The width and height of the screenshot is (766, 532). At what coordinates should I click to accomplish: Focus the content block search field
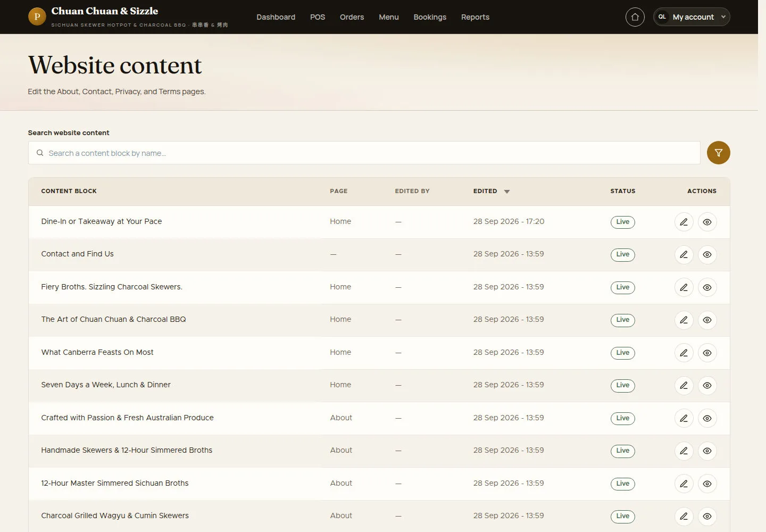[364, 153]
